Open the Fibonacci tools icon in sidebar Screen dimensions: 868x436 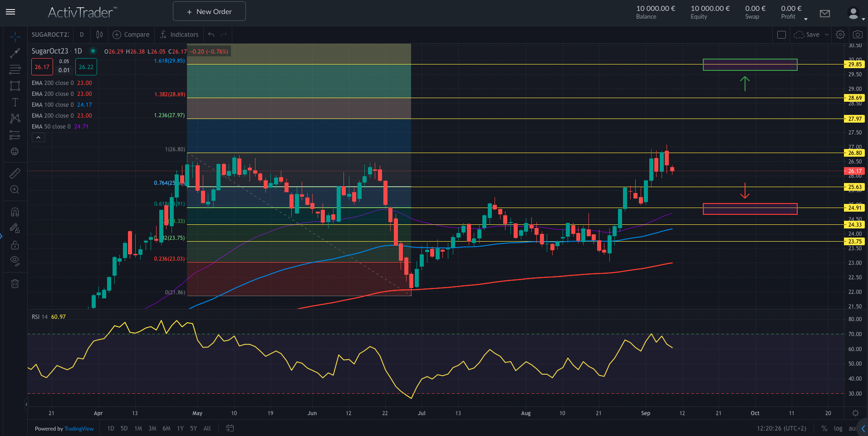[x=15, y=69]
